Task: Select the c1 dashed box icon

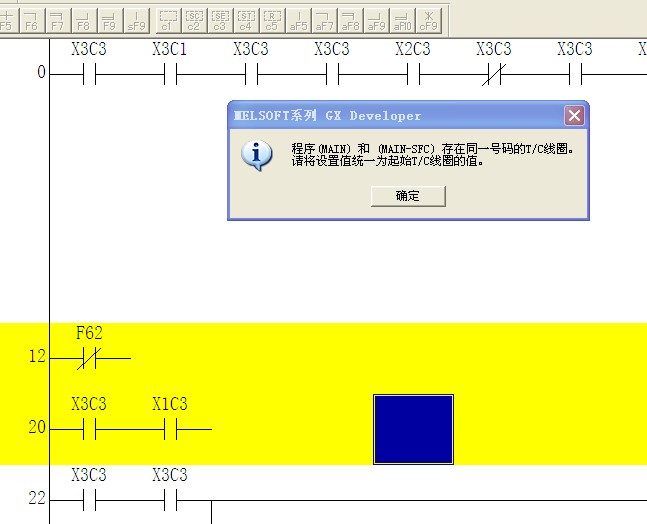Action: (168, 19)
